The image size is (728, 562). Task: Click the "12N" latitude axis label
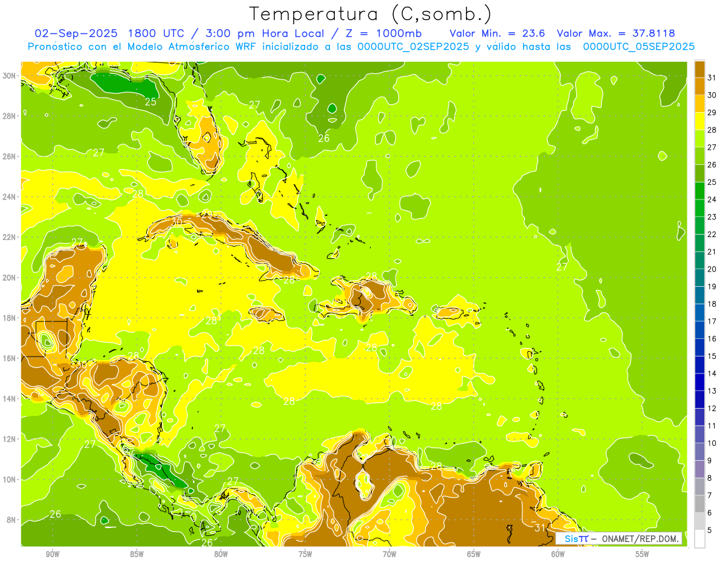tap(9, 439)
